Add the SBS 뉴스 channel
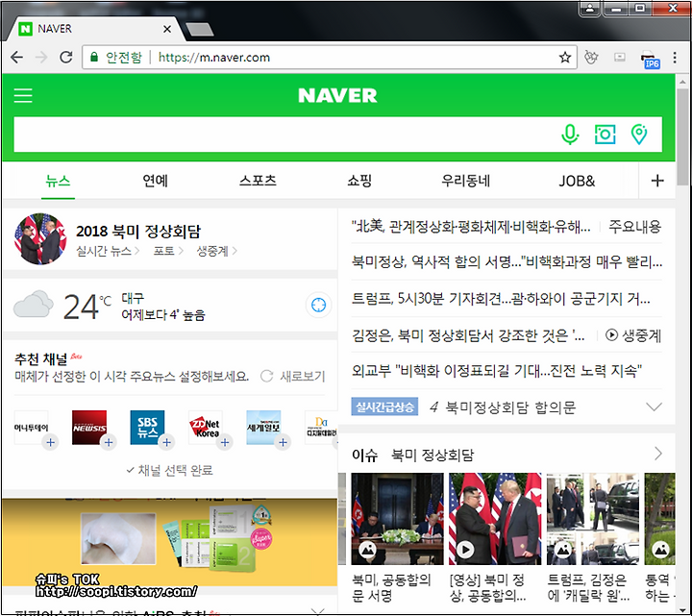 [167, 442]
